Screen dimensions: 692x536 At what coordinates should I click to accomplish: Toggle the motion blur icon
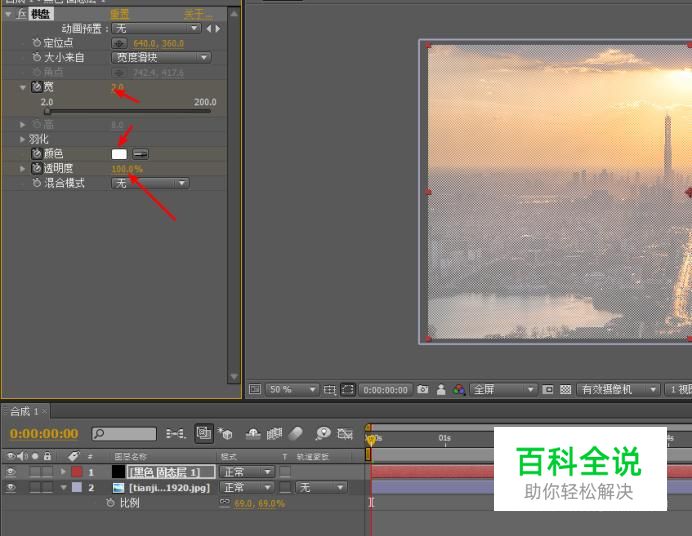point(295,434)
